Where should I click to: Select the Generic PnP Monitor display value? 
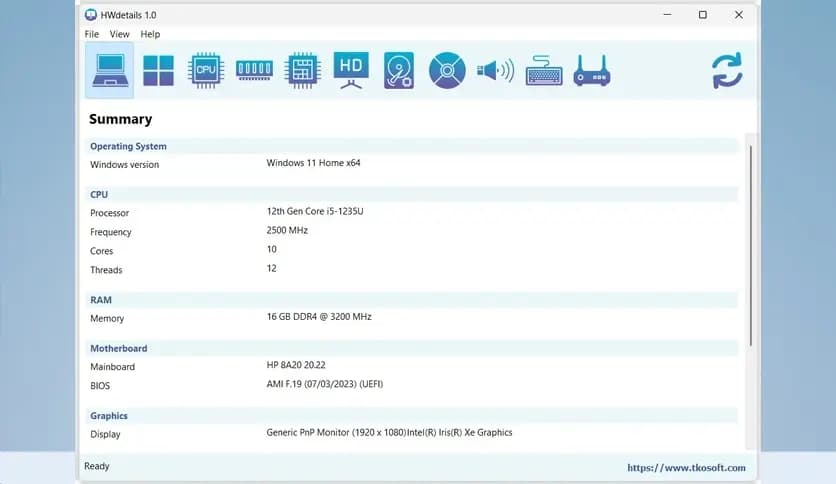(x=389, y=433)
